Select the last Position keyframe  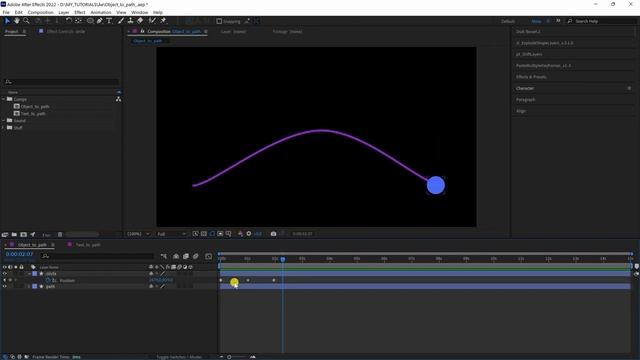[x=274, y=280]
